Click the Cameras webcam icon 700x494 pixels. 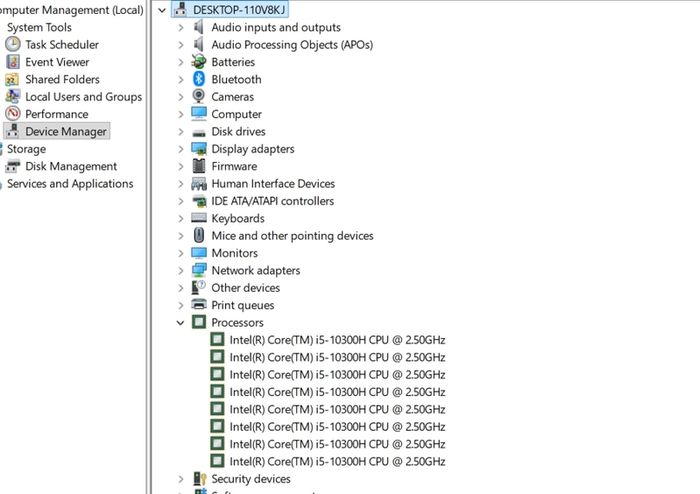[199, 96]
